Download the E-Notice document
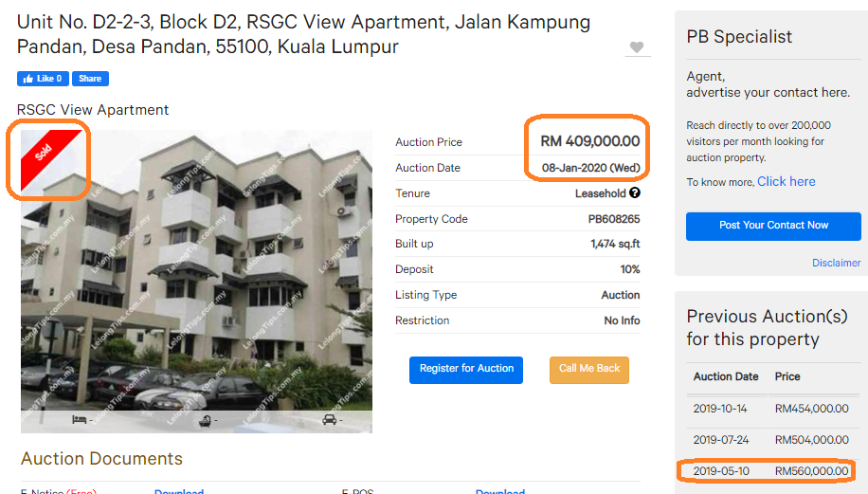The image size is (868, 494). tap(179, 490)
